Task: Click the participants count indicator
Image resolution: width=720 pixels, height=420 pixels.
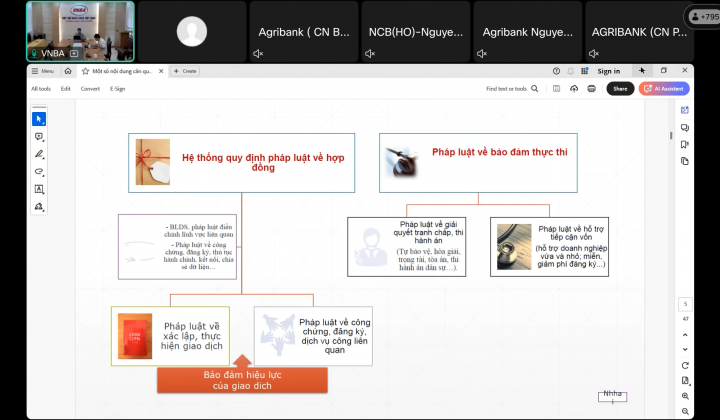Action: pyautogui.click(x=701, y=16)
